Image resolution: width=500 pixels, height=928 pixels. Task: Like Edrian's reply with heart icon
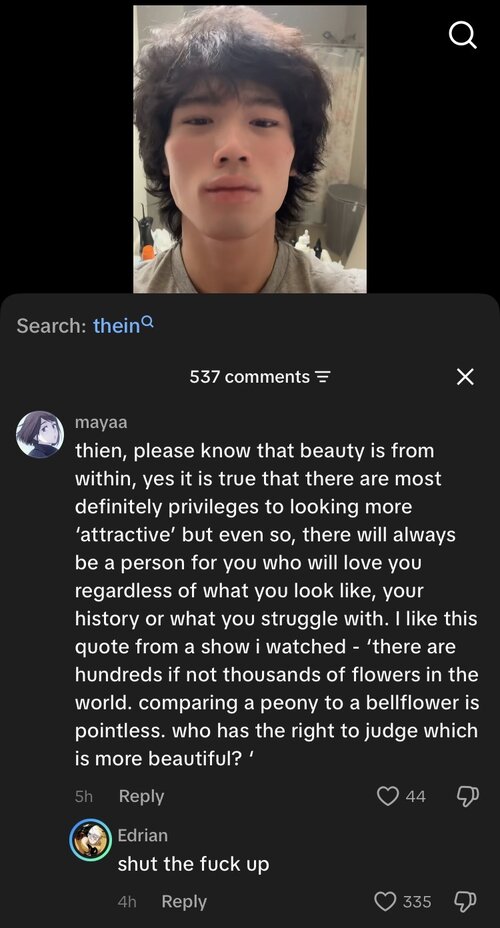[386, 901]
